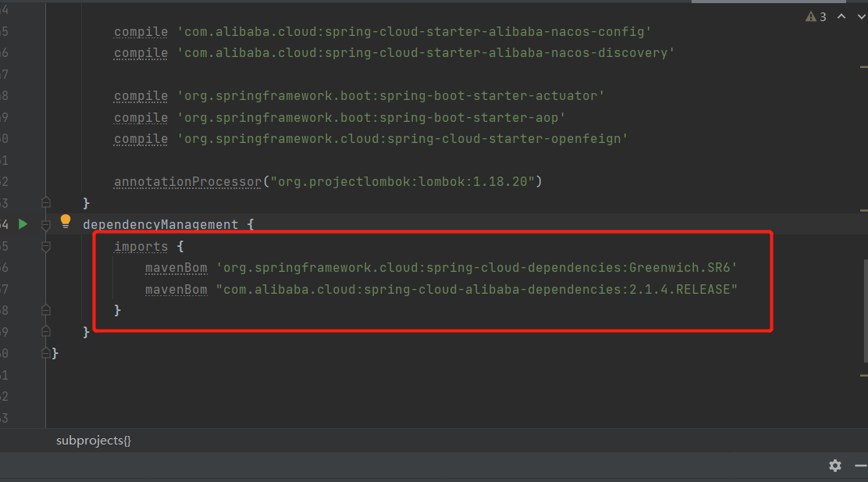Open the subprojects{} breadcrumb
The image size is (868, 482).
(93, 440)
